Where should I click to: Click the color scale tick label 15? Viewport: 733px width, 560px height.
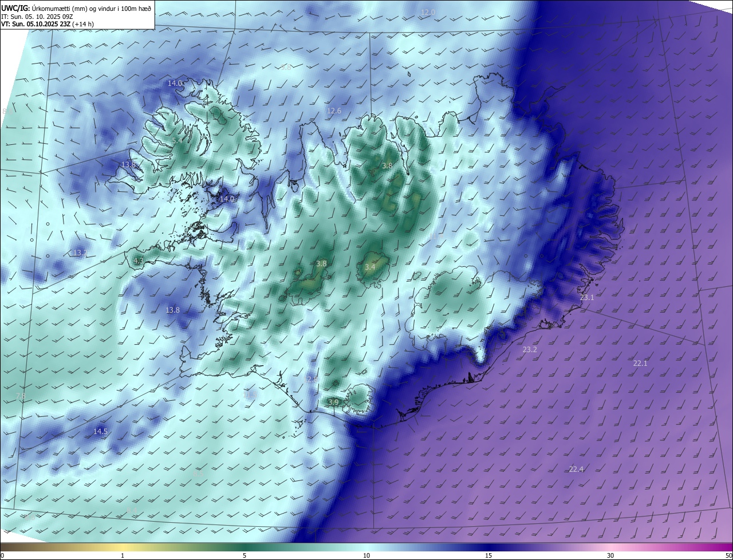488,555
